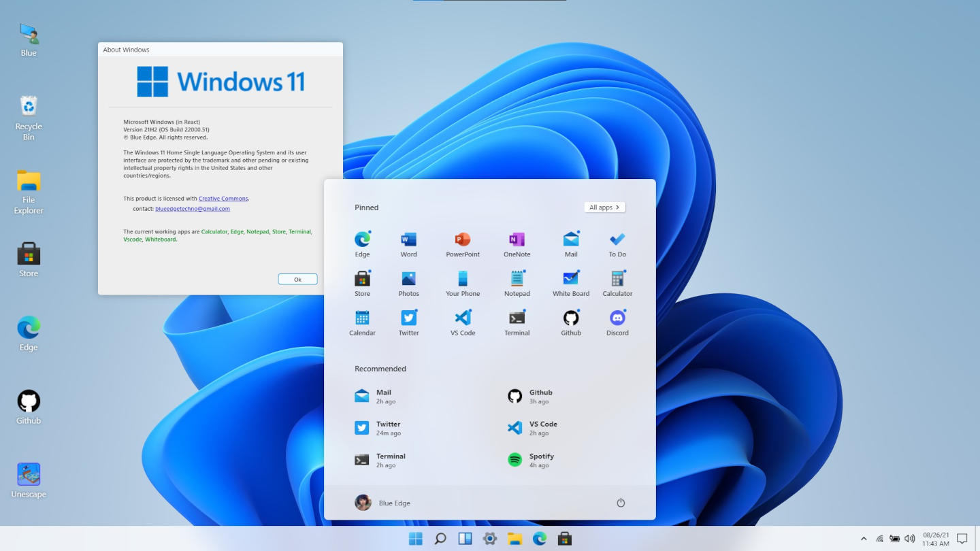This screenshot has height=551, width=980.
Task: Open date and time flyout in taskbar
Action: click(x=936, y=539)
